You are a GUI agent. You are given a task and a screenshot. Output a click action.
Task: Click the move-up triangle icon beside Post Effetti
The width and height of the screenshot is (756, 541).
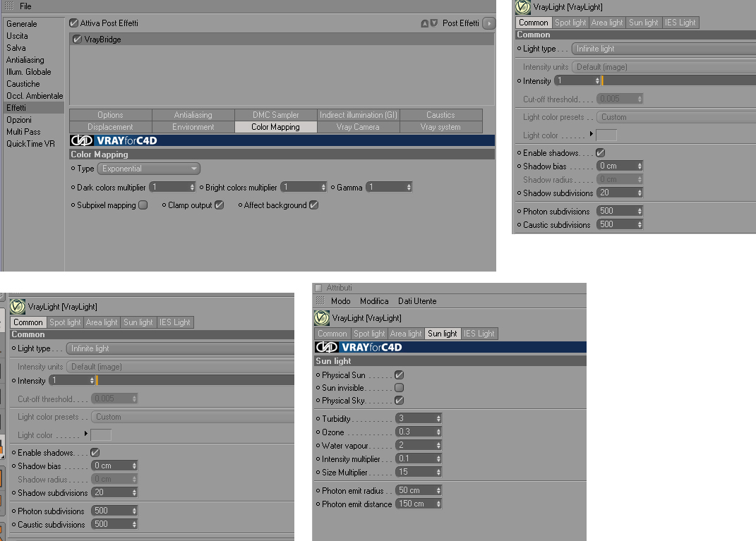coord(425,23)
